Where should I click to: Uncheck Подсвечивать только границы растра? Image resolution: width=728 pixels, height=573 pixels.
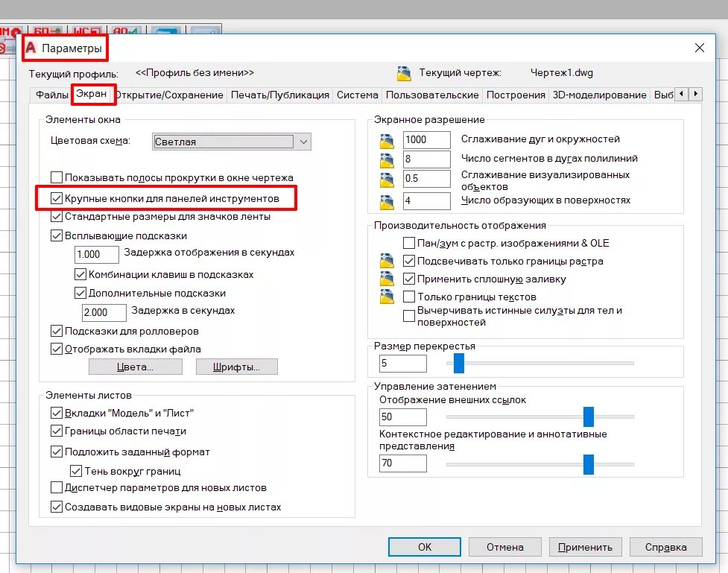(x=409, y=261)
